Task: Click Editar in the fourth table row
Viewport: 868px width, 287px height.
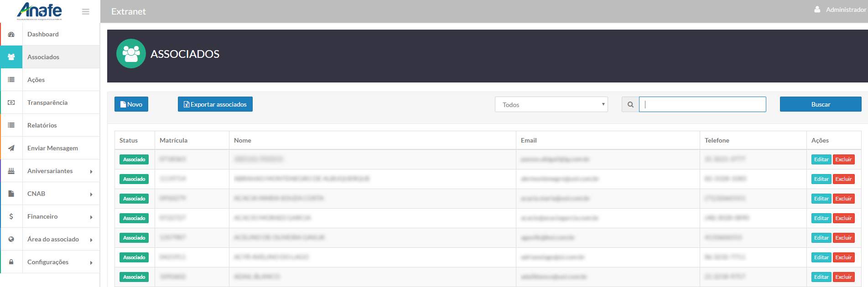Action: 821,218
